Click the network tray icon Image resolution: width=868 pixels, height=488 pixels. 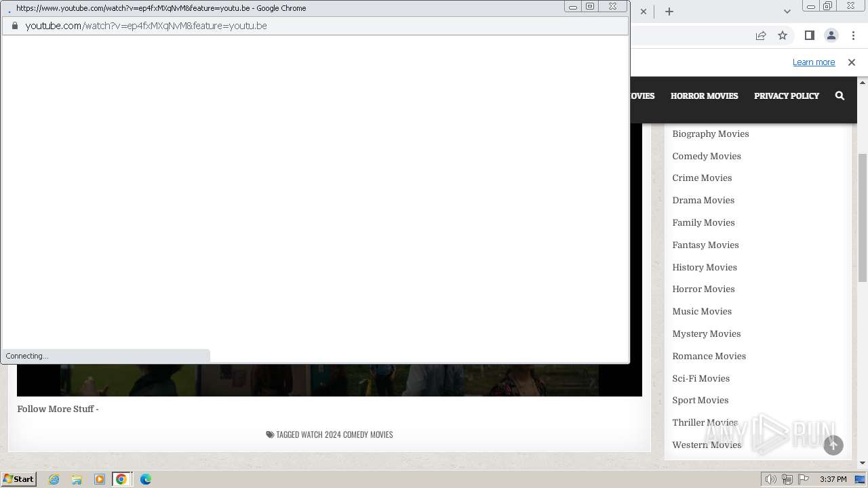(x=787, y=479)
